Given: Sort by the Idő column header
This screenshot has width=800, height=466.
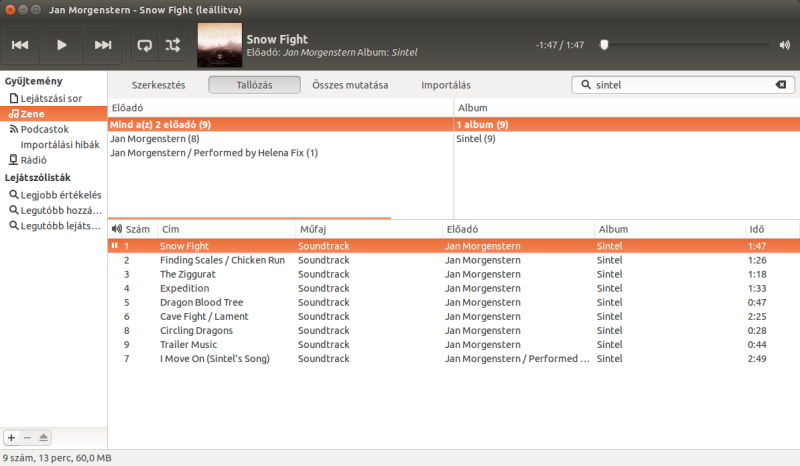Looking at the screenshot, I should tap(772, 229).
